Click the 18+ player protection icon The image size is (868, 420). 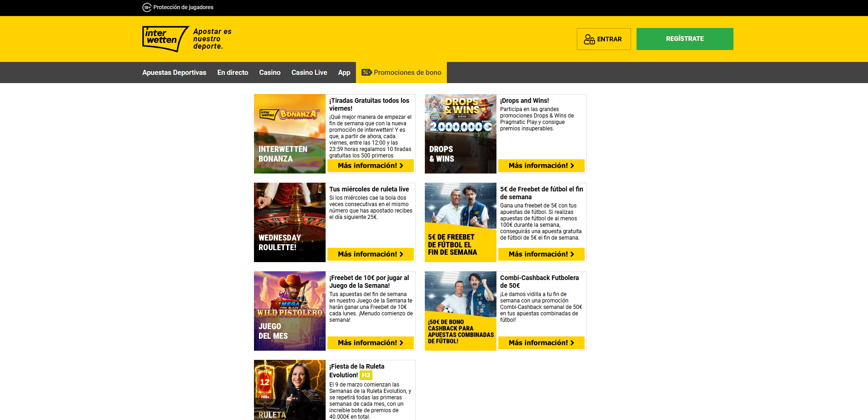coord(147,7)
